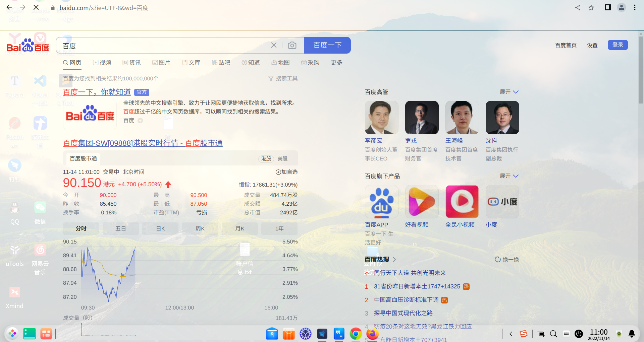Launch the orange shopping bag app store
Viewport: 644px width, 342px height.
click(x=289, y=334)
